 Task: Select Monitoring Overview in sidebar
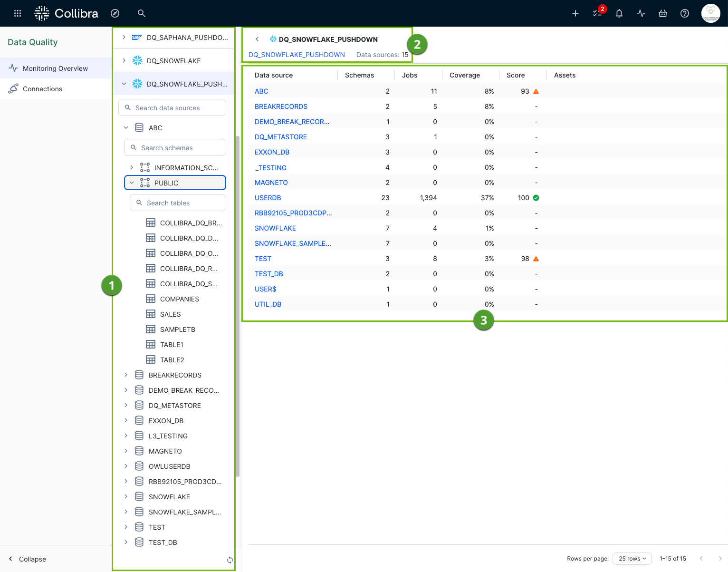55,68
